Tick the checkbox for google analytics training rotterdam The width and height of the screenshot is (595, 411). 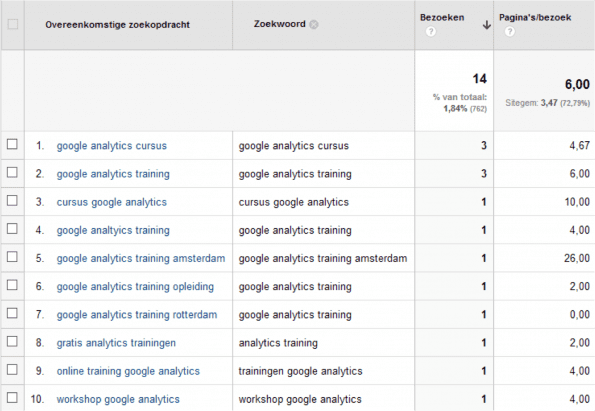coord(12,313)
